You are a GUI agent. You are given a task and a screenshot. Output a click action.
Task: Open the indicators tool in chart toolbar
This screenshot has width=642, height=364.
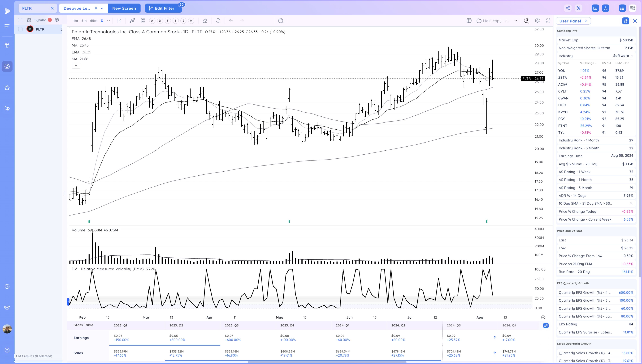pos(132,21)
